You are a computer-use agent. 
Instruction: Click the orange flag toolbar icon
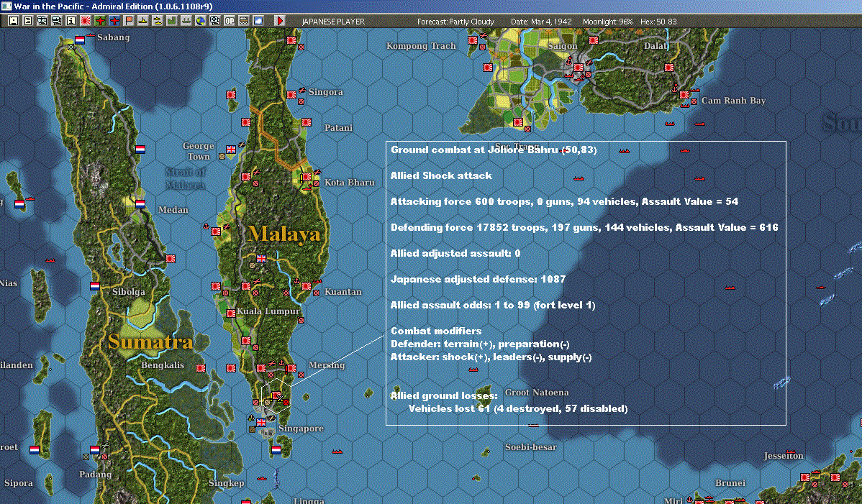pos(129,21)
